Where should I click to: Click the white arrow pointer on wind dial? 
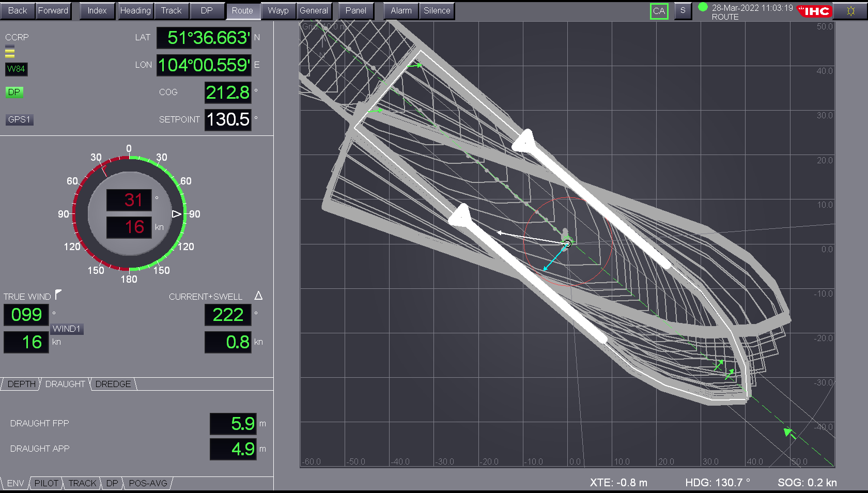[x=177, y=214]
